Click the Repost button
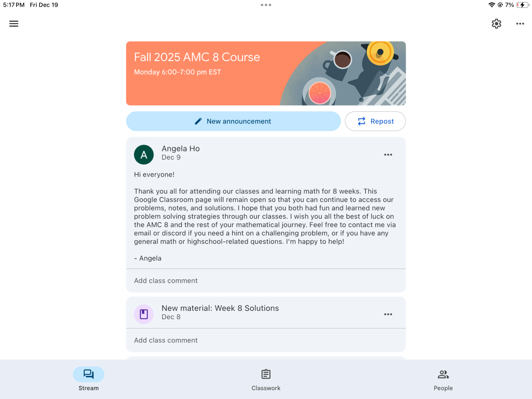Viewport: 532px width, 399px height. click(x=375, y=121)
